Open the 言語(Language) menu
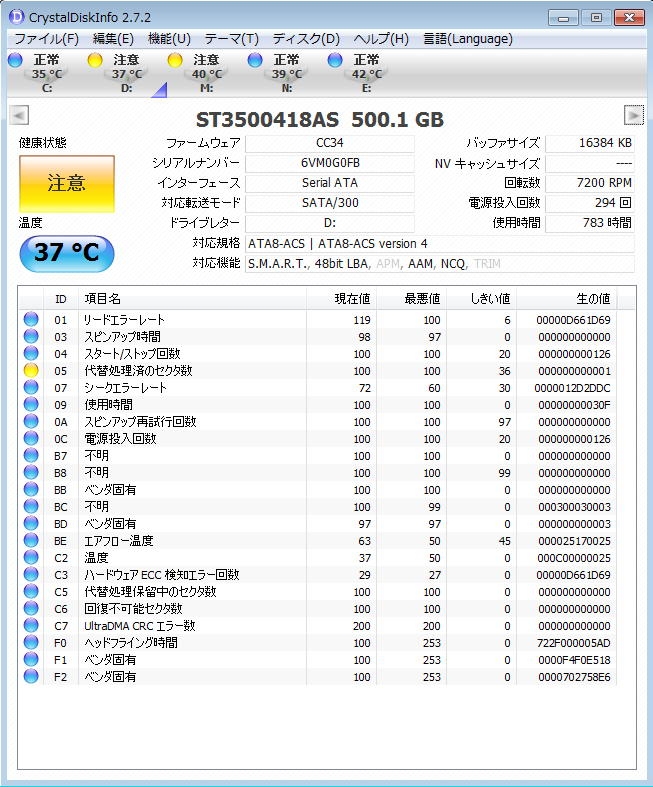 [468, 39]
